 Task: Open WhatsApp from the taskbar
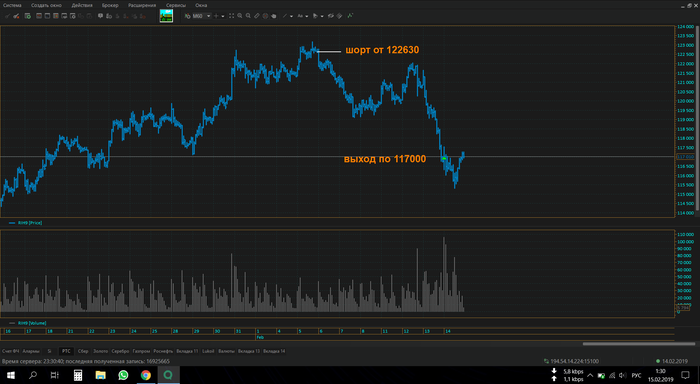123,375
